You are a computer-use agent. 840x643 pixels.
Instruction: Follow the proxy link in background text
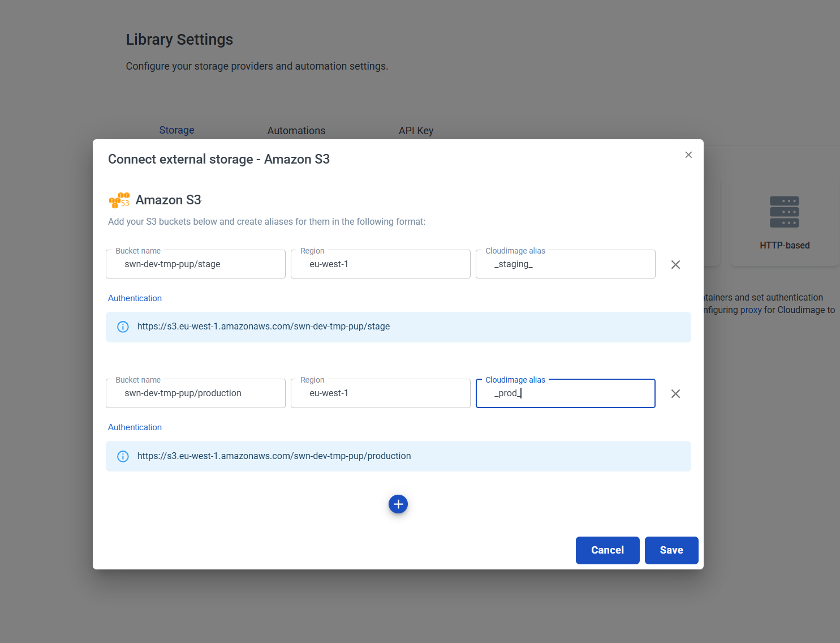point(751,310)
